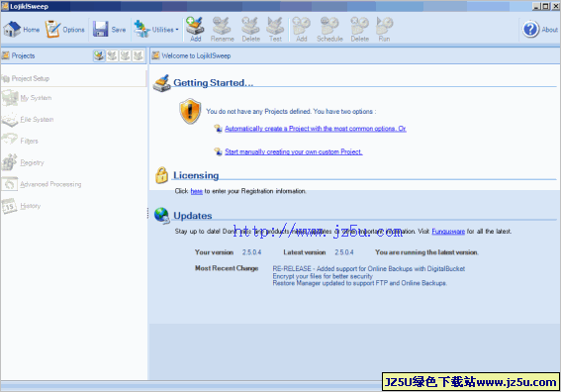This screenshot has height=392, width=561.
Task: Click the Projects panel title icon
Action: 5,55
